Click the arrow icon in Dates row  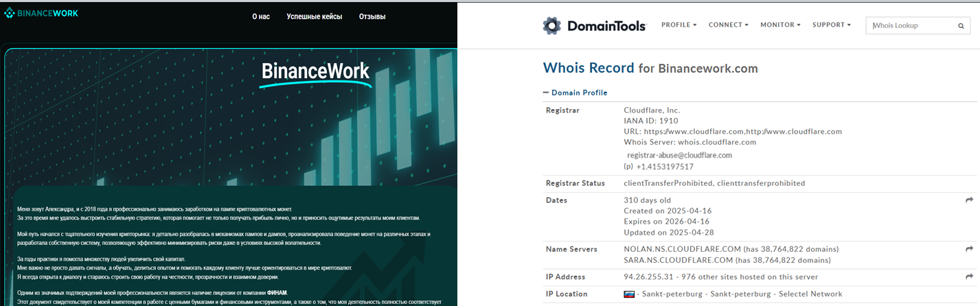click(x=969, y=200)
